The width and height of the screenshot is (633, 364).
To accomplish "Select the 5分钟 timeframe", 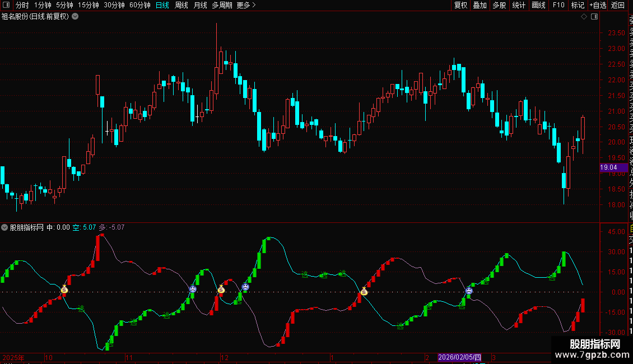I will [64, 5].
